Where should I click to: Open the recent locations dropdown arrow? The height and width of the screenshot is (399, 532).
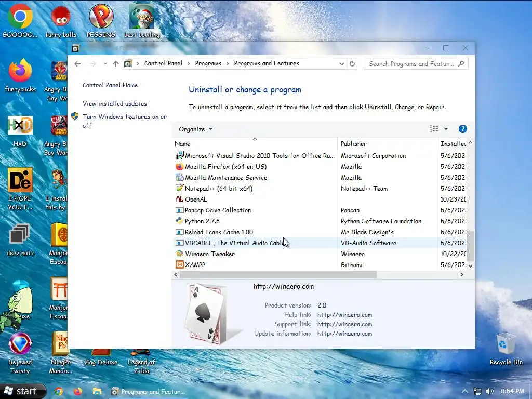click(x=105, y=63)
